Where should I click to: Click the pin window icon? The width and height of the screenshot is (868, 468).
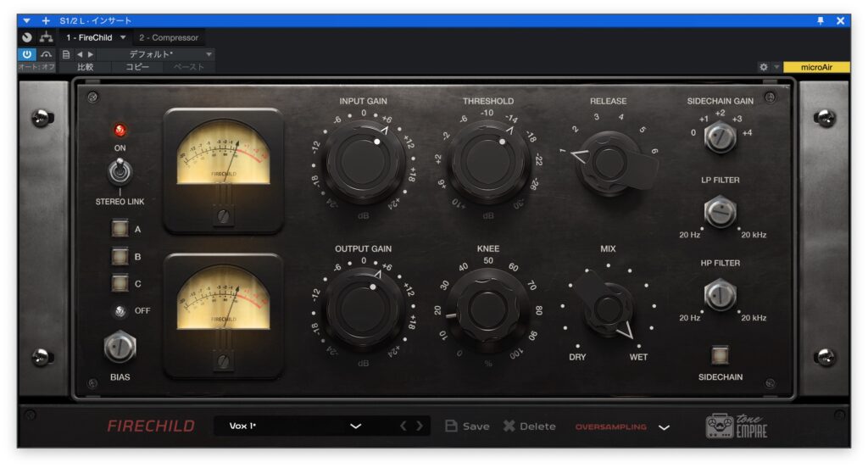pos(821,20)
